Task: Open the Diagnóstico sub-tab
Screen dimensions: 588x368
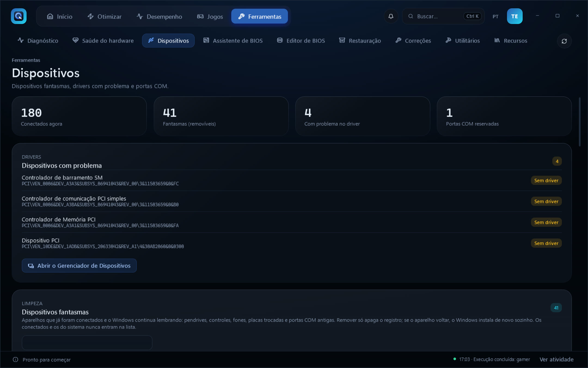Action: (x=38, y=41)
